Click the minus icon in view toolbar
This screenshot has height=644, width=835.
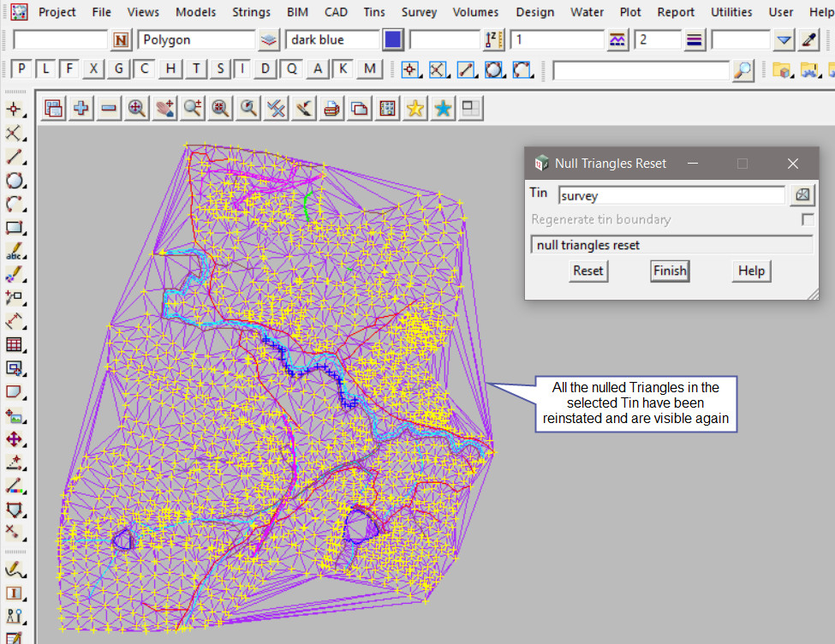point(109,108)
